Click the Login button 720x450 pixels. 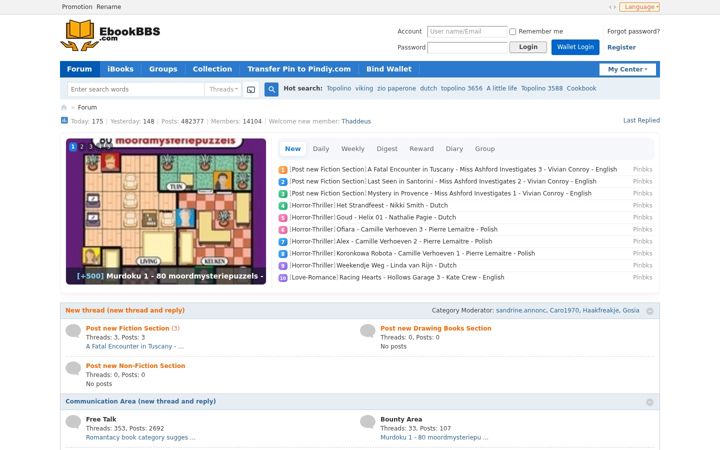coord(528,47)
